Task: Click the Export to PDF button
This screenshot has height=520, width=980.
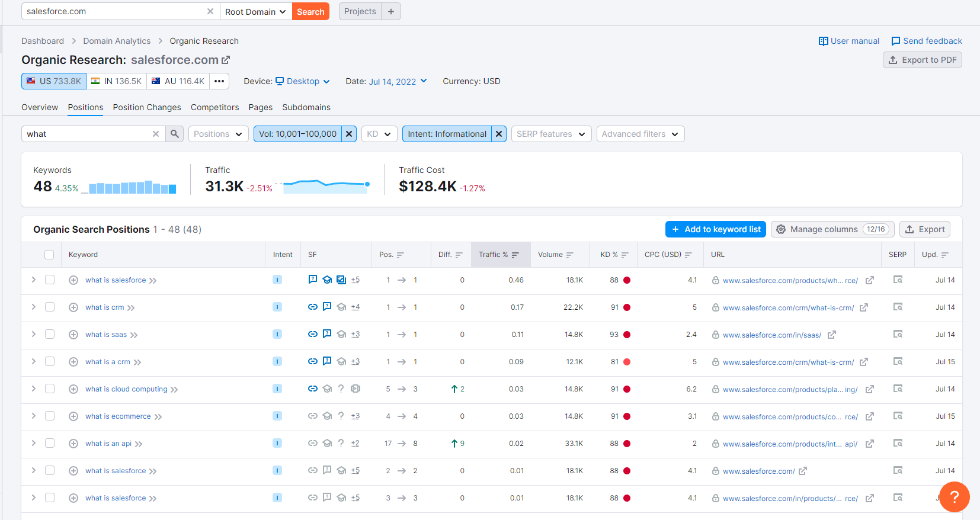Action: click(x=922, y=60)
